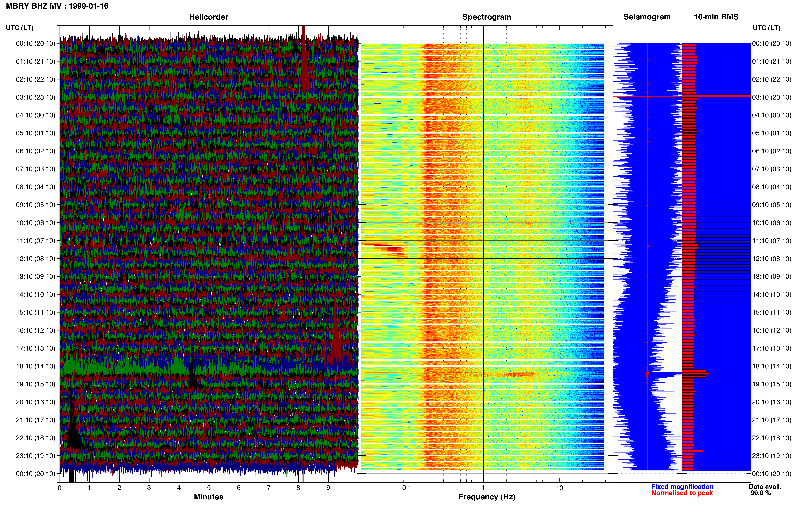The width and height of the screenshot is (812, 508).
Task: Click the 18:10 (14:10) label on the right time axis
Action: (x=772, y=366)
